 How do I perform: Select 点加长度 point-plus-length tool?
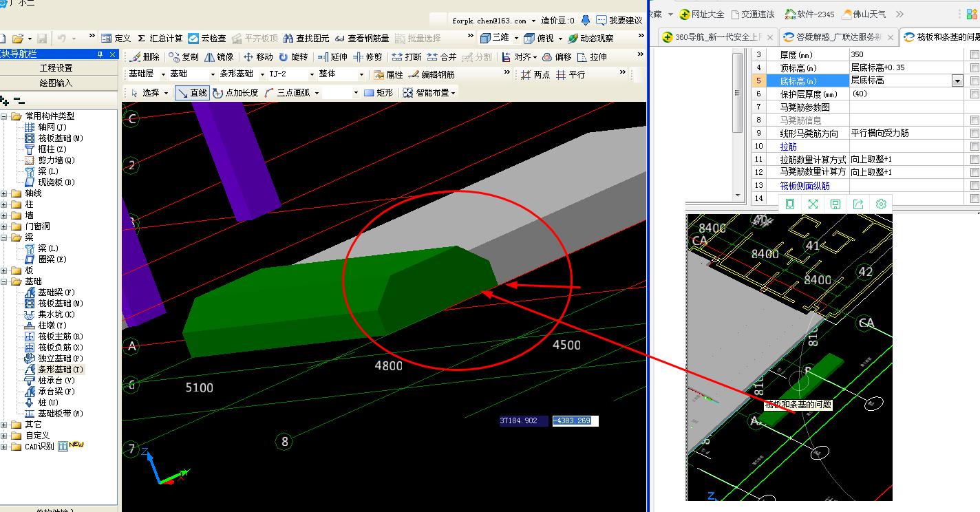point(235,92)
